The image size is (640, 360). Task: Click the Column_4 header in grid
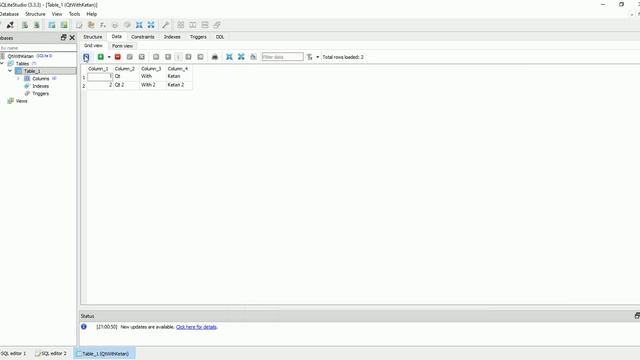click(x=178, y=69)
